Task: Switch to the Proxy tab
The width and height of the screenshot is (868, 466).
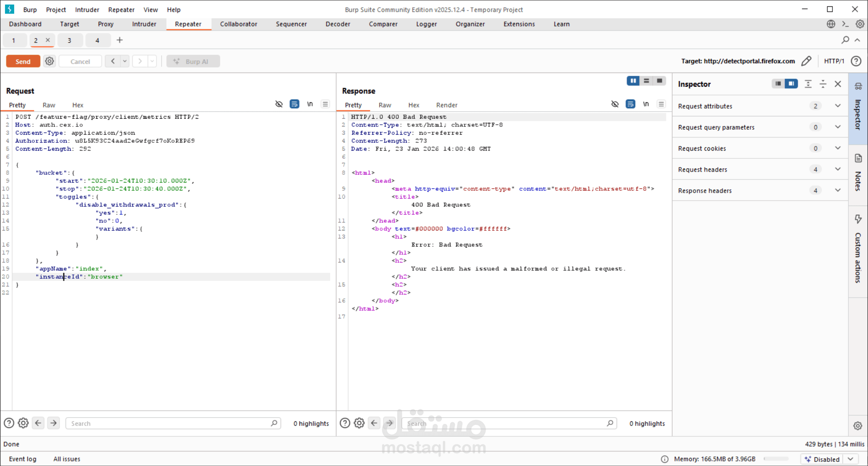Action: 105,24
